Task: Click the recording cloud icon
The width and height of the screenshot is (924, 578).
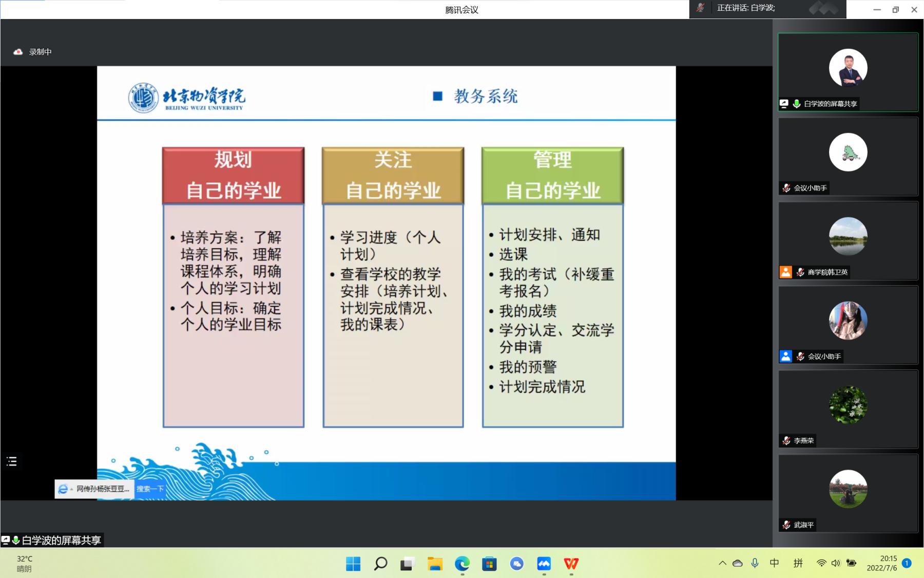Action: pyautogui.click(x=18, y=52)
